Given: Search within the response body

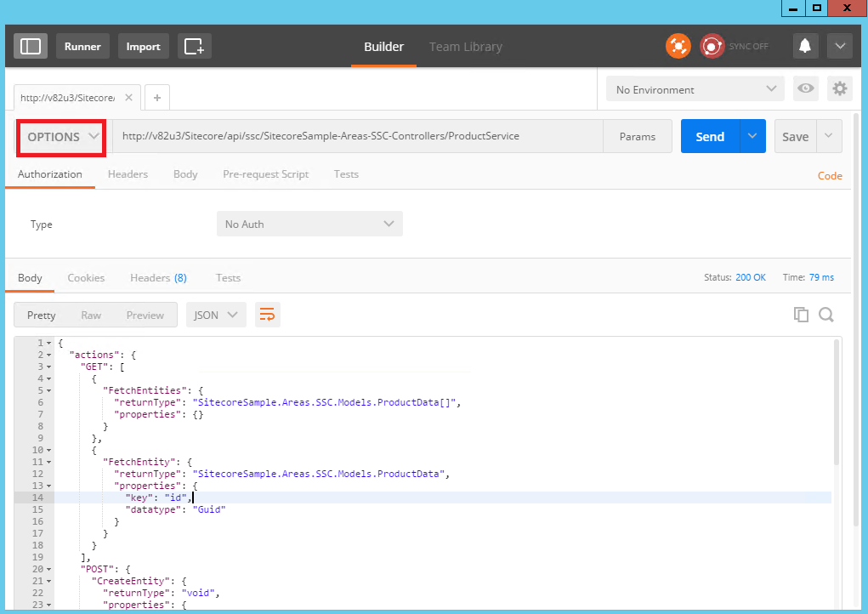Looking at the screenshot, I should click(x=826, y=315).
